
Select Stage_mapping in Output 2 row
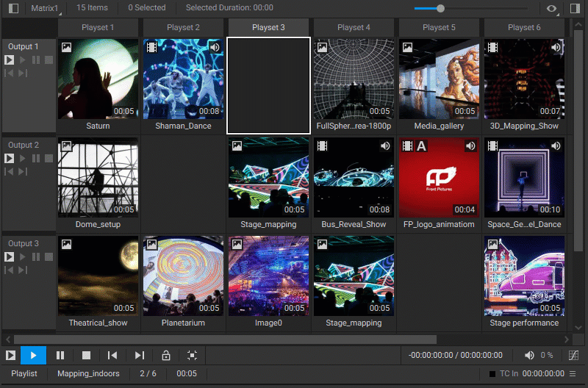coord(268,177)
